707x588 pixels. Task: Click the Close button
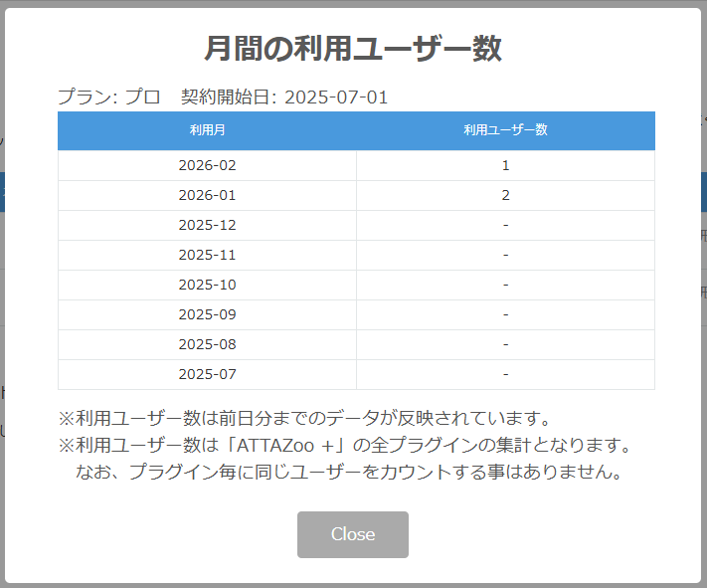[352, 534]
